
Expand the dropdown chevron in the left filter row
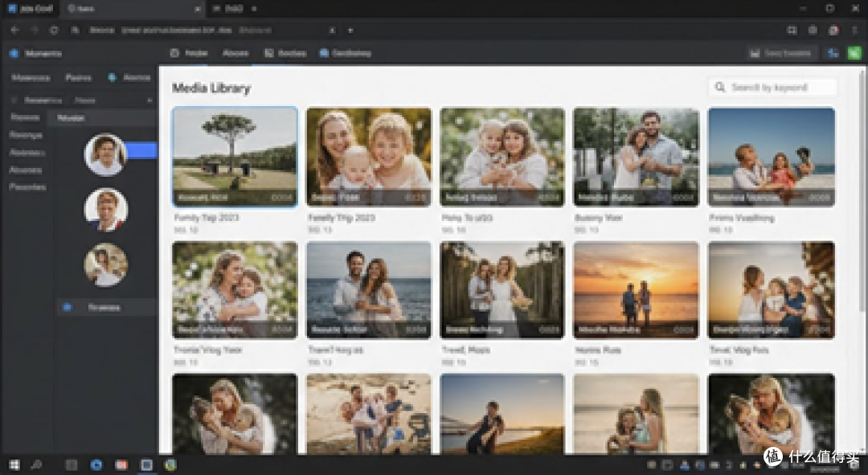(149, 100)
